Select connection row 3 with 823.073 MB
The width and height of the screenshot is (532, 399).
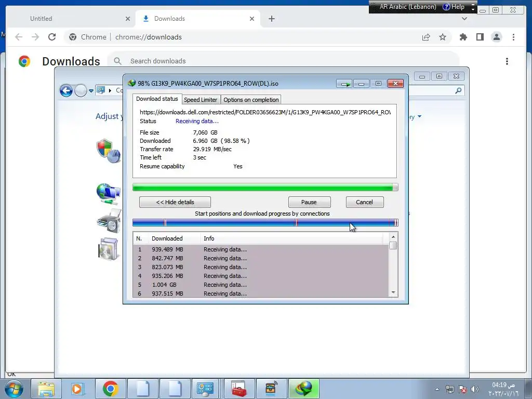(261, 267)
